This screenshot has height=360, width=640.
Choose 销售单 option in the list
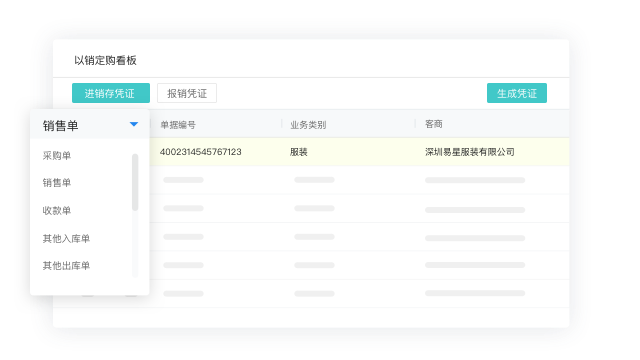pyautogui.click(x=57, y=182)
